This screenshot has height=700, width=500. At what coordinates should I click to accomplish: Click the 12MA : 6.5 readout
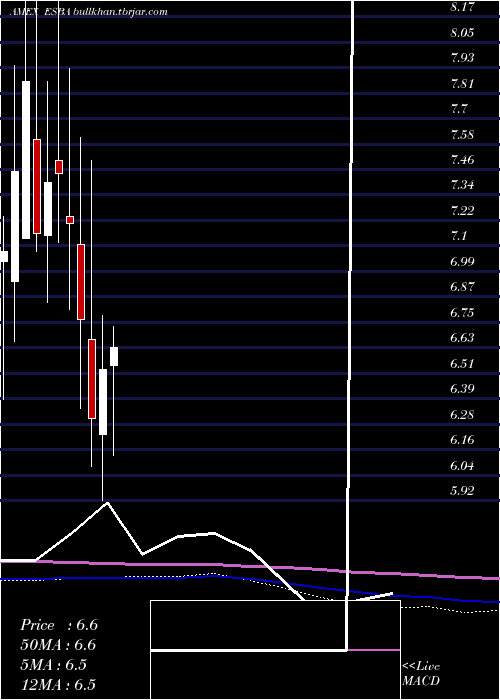coord(58,685)
